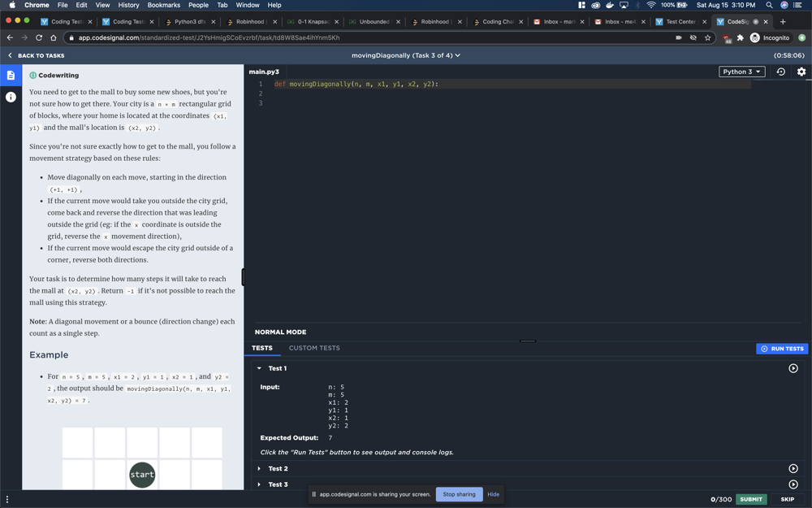Click the red extension icon in toolbar
Viewport: 812px width, 508px height.
(x=726, y=38)
